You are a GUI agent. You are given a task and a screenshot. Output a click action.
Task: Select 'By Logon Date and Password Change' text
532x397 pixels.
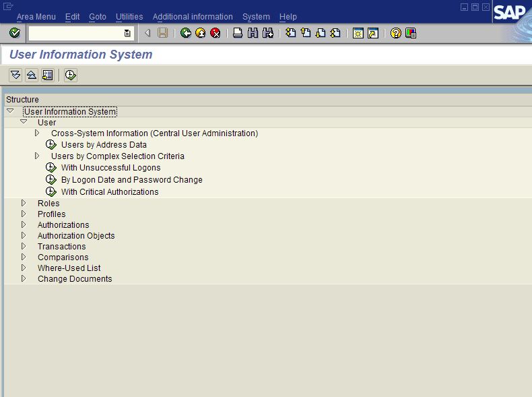click(131, 180)
